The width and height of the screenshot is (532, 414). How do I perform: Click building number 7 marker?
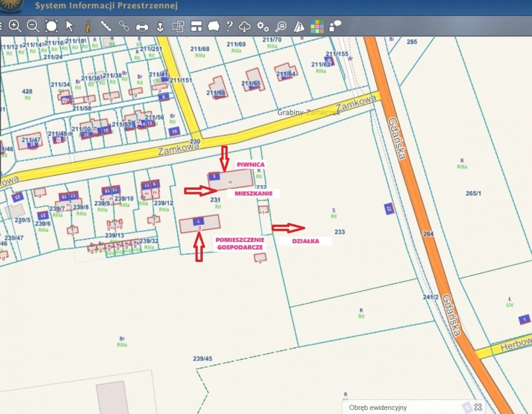coord(199,220)
